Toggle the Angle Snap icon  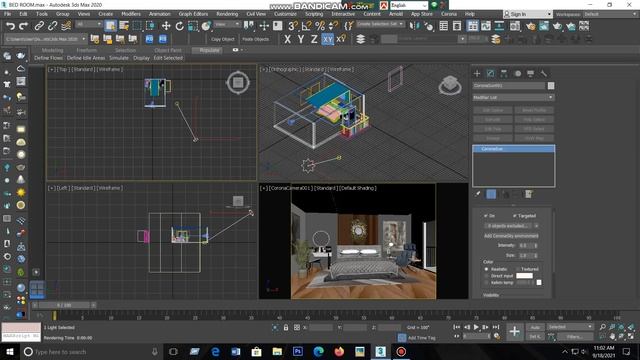tap(306, 26)
